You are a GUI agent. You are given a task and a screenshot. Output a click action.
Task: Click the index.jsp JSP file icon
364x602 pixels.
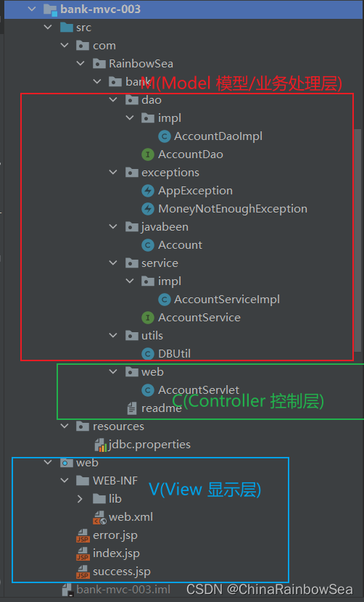[83, 553]
